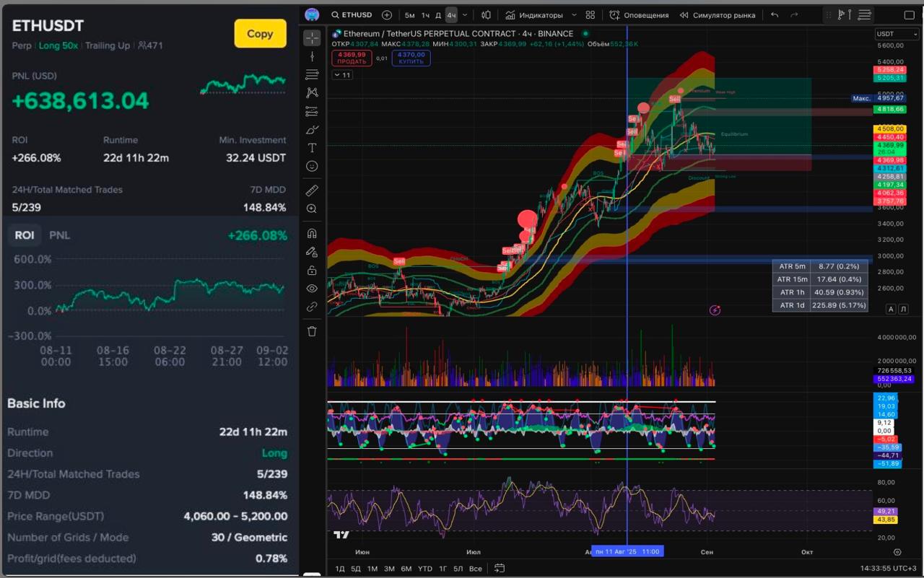Click the yellow Copy button
The width and height of the screenshot is (924, 578).
point(260,33)
